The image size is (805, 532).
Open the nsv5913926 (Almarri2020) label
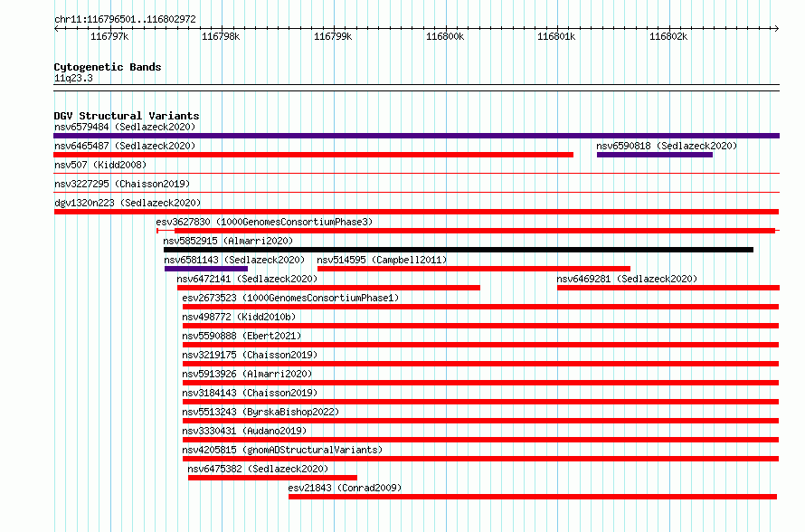(247, 374)
